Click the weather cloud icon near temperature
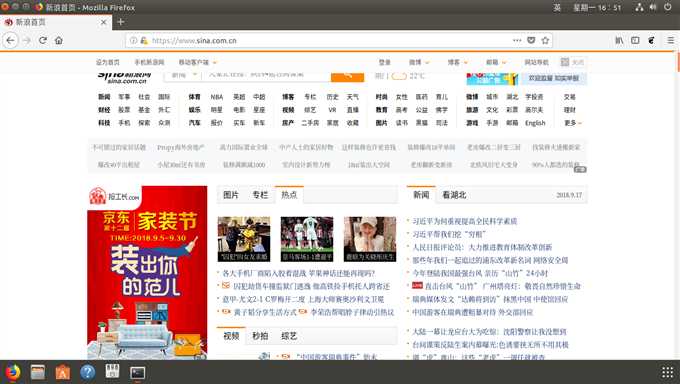This screenshot has width=680, height=384. 399,76
